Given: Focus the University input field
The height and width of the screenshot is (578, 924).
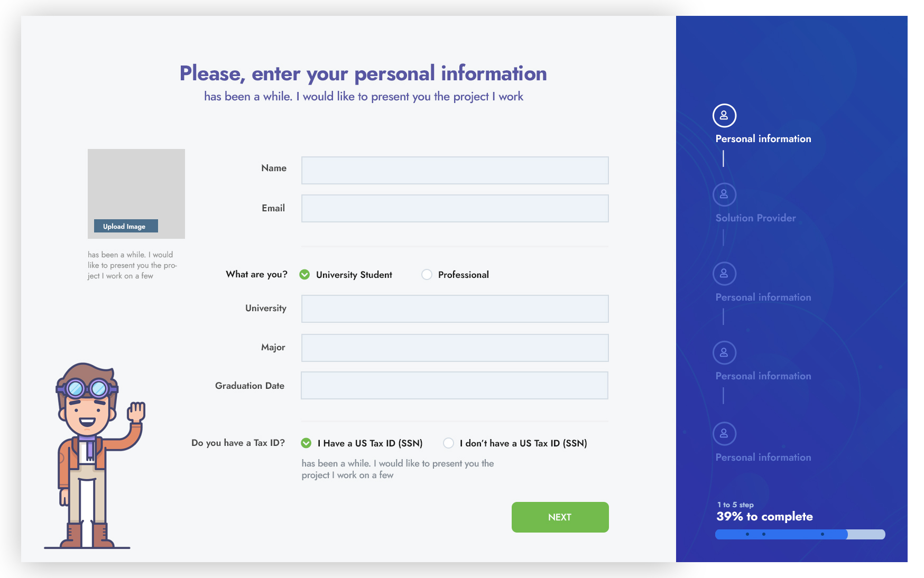Looking at the screenshot, I should 455,309.
